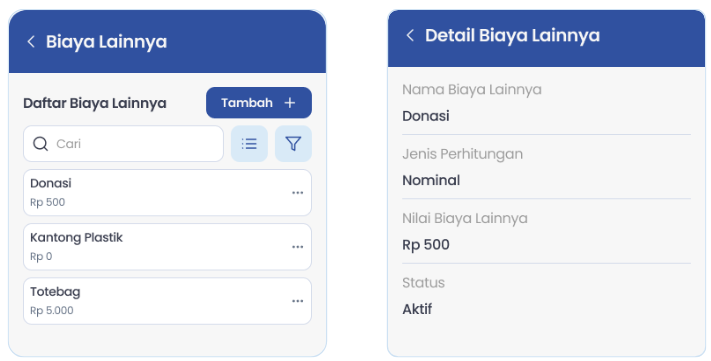
Task: Select the Nilai Biaya Lainnya Rp 500
Action: (426, 245)
